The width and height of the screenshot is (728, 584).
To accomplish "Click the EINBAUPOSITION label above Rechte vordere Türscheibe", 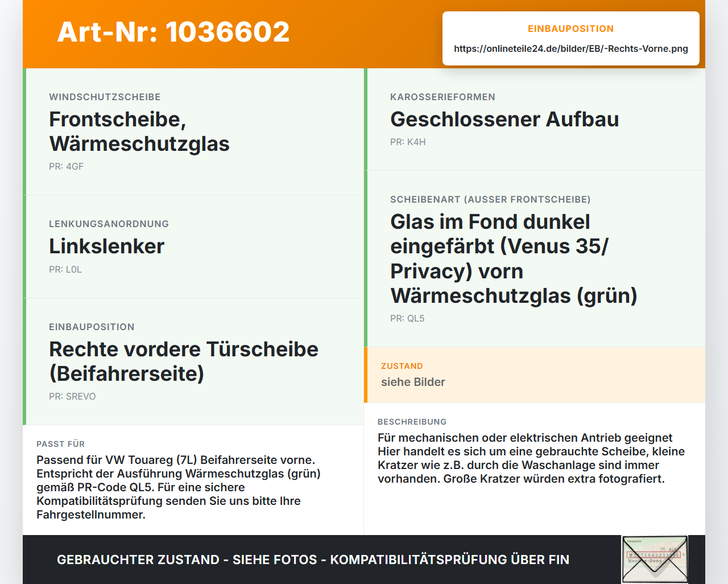I will coord(92,327).
